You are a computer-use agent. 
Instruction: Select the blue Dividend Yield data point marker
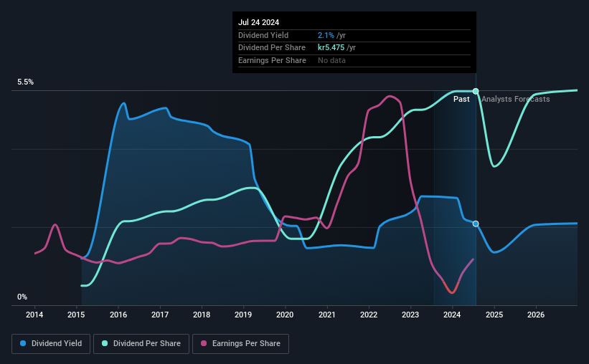[476, 224]
